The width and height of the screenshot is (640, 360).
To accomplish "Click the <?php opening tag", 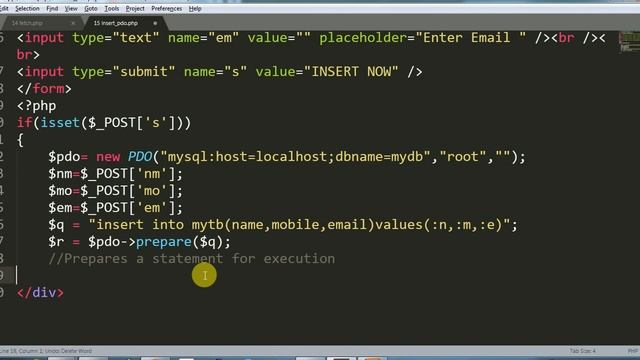I will coord(37,106).
